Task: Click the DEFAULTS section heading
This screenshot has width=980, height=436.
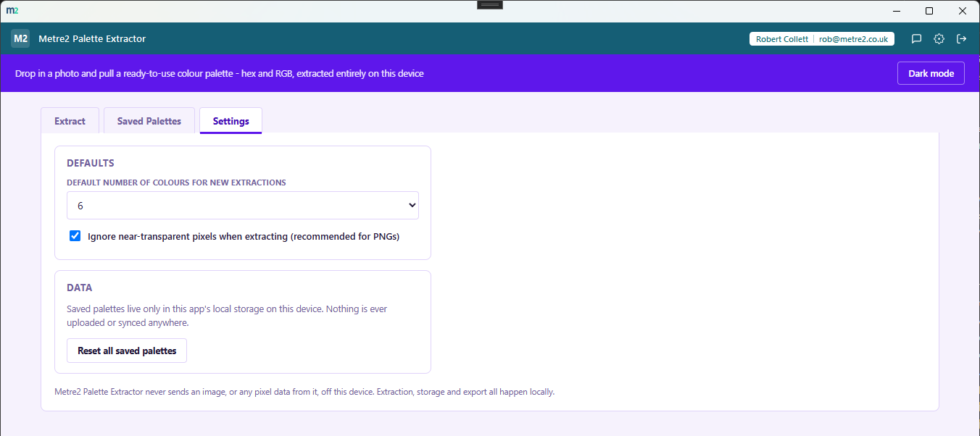Action: [91, 163]
